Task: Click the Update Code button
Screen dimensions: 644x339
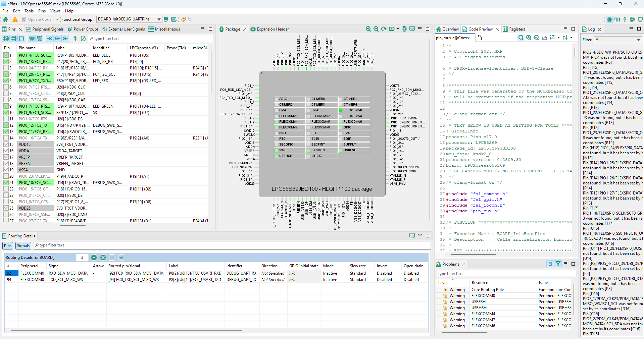Action: click(x=37, y=19)
